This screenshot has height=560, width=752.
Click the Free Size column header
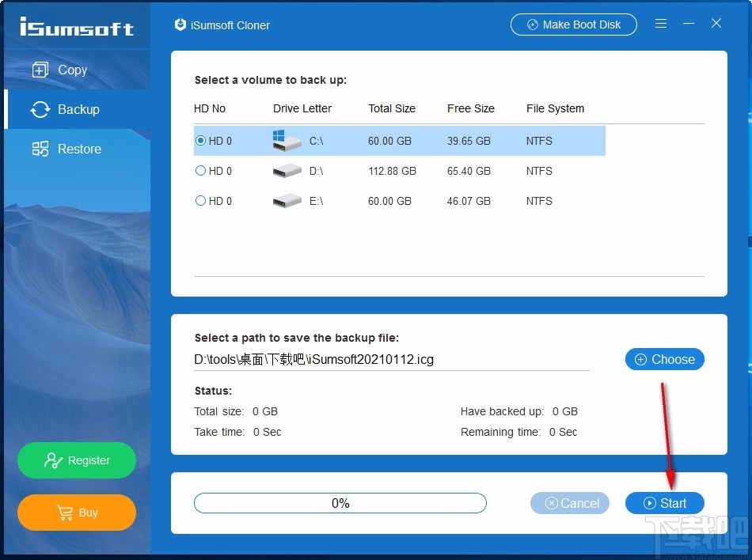click(x=470, y=108)
